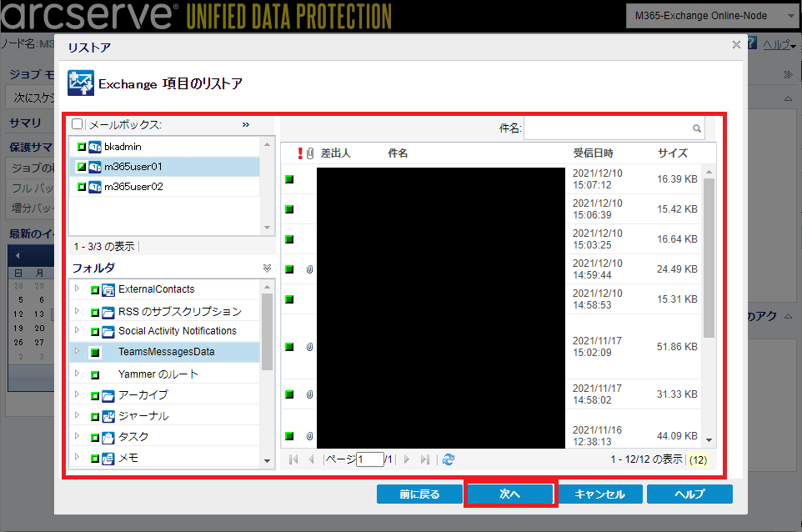Toggle the m365user01 mailbox selection box

tap(82, 166)
